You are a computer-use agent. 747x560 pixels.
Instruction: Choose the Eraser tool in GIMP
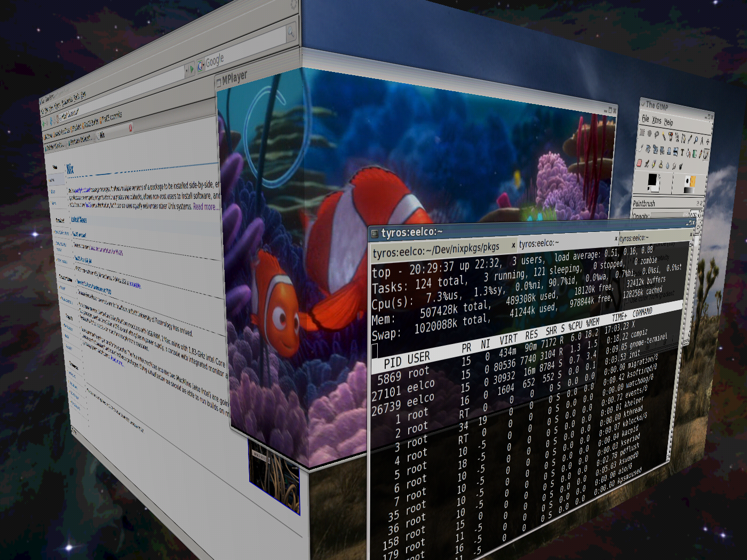tap(638, 163)
